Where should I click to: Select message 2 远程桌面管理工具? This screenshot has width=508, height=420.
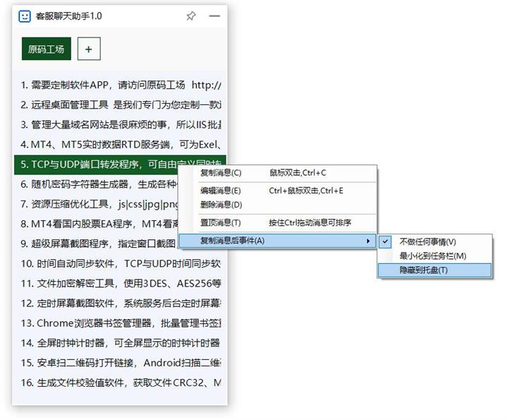click(x=120, y=104)
